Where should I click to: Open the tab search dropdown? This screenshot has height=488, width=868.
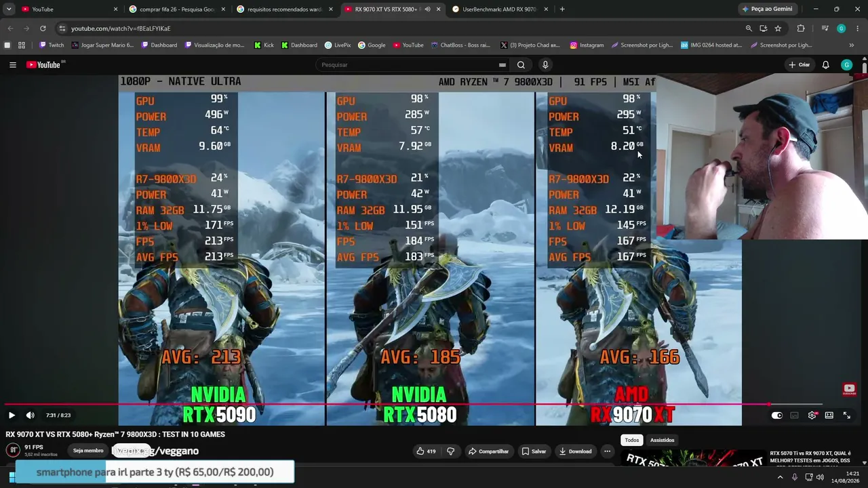coord(9,9)
